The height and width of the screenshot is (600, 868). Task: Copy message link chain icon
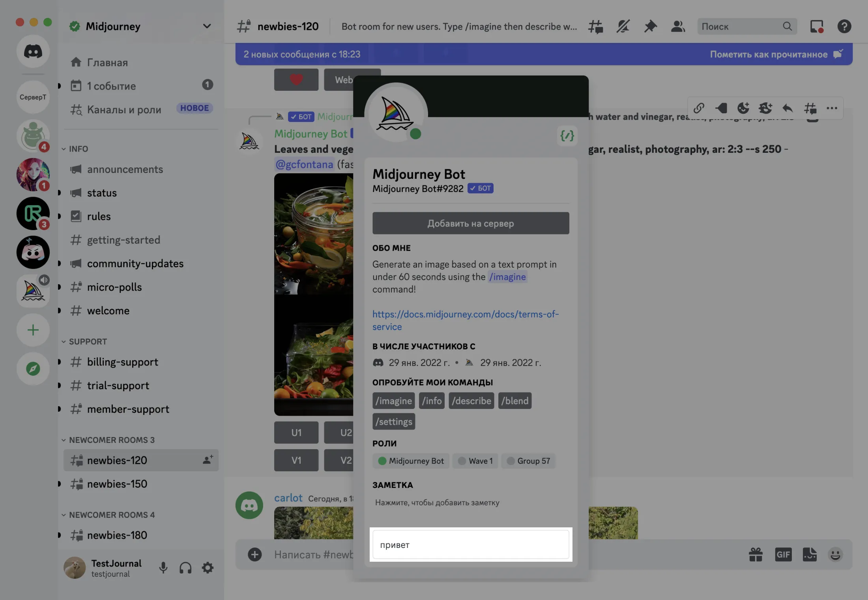tap(699, 108)
